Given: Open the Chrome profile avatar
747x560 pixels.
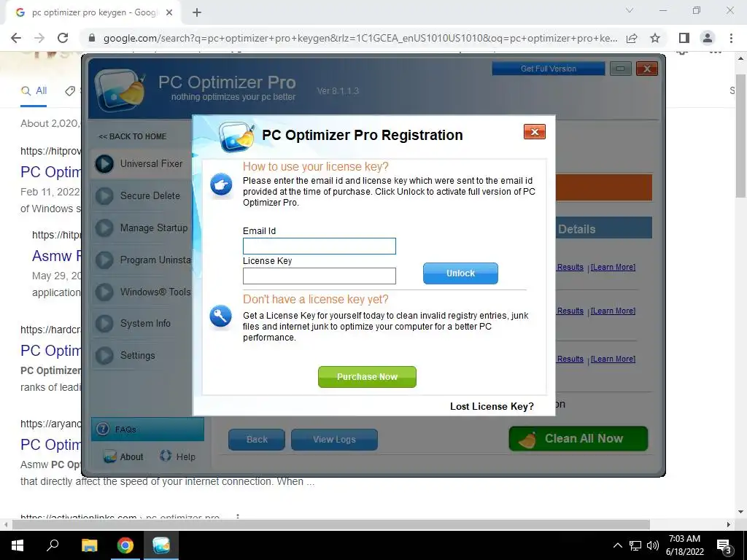Looking at the screenshot, I should (x=708, y=38).
